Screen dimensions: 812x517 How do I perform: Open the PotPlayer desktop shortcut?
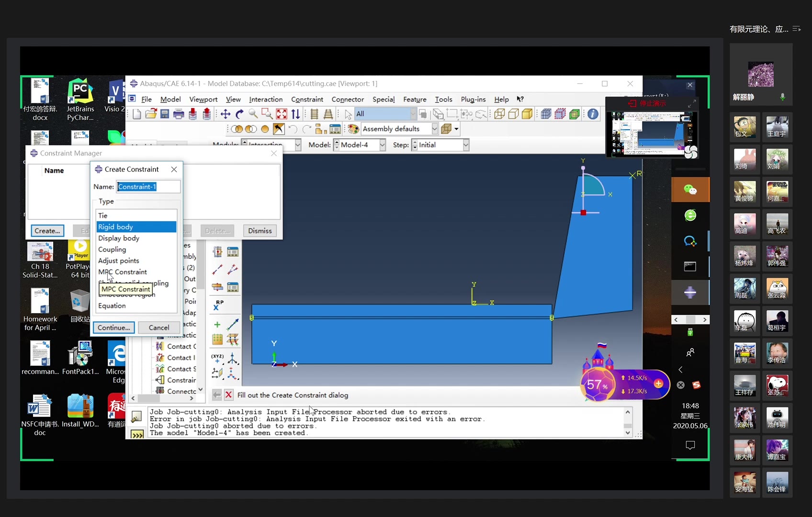tap(79, 259)
